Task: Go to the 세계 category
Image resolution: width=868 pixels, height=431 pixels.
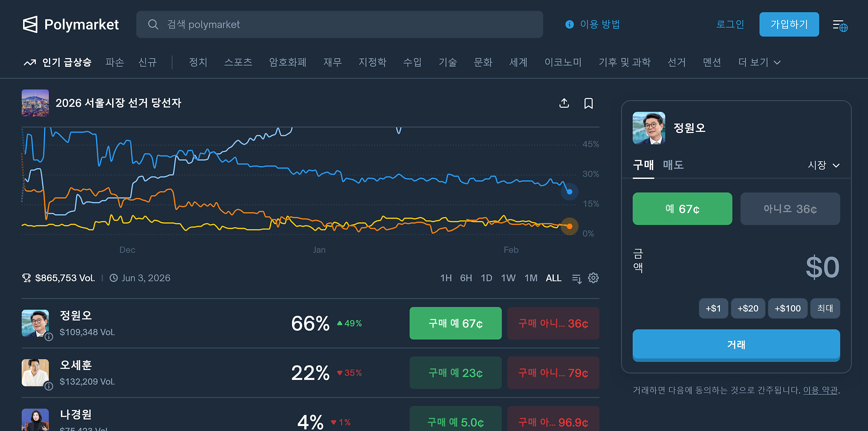Action: tap(518, 62)
